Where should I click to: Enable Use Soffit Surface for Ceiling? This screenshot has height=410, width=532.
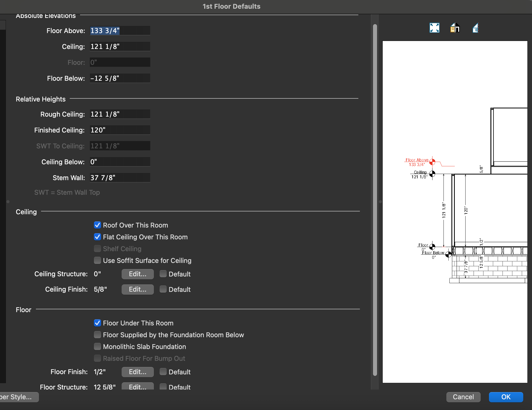tap(97, 260)
